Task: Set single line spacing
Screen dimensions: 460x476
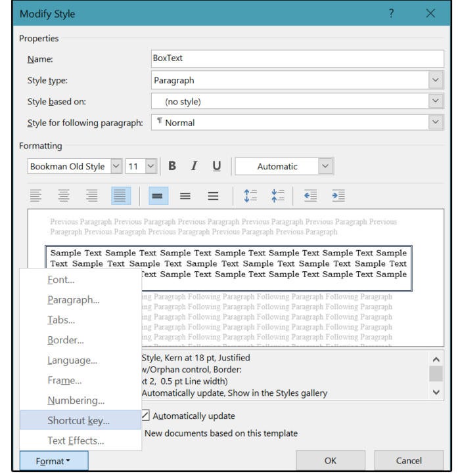Action: (x=158, y=196)
